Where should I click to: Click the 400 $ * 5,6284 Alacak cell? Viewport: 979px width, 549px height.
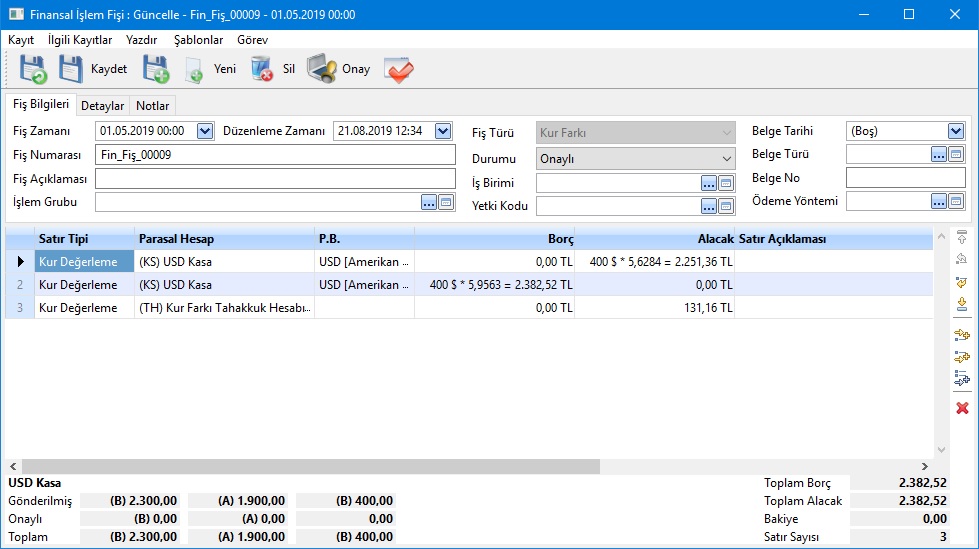(655, 262)
